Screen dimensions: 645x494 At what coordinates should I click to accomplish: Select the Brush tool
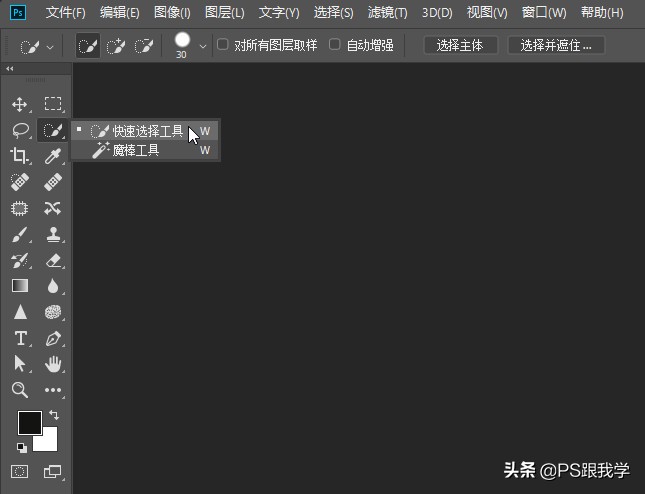click(x=20, y=234)
